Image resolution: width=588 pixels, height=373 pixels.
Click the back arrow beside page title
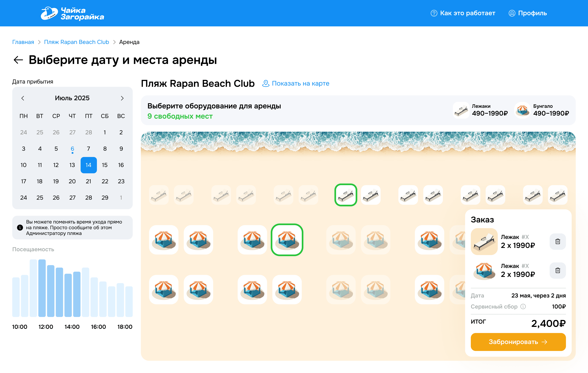pos(18,60)
